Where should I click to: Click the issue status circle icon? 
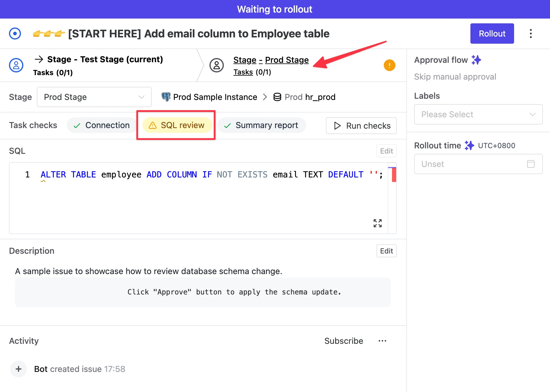click(x=15, y=34)
